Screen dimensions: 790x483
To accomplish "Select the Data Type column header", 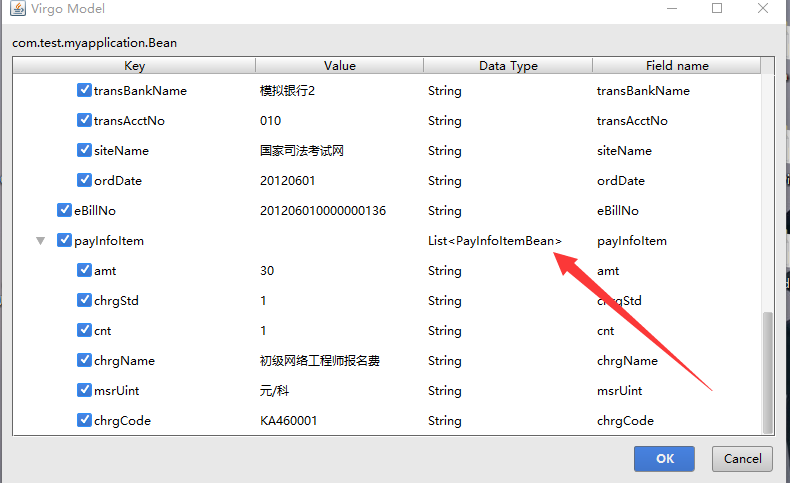I will point(508,65).
